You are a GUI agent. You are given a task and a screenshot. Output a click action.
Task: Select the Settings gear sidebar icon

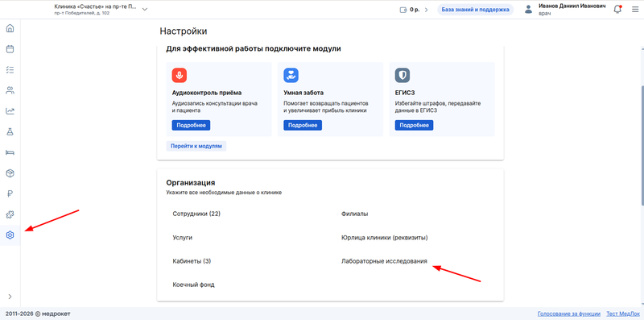pyautogui.click(x=10, y=235)
